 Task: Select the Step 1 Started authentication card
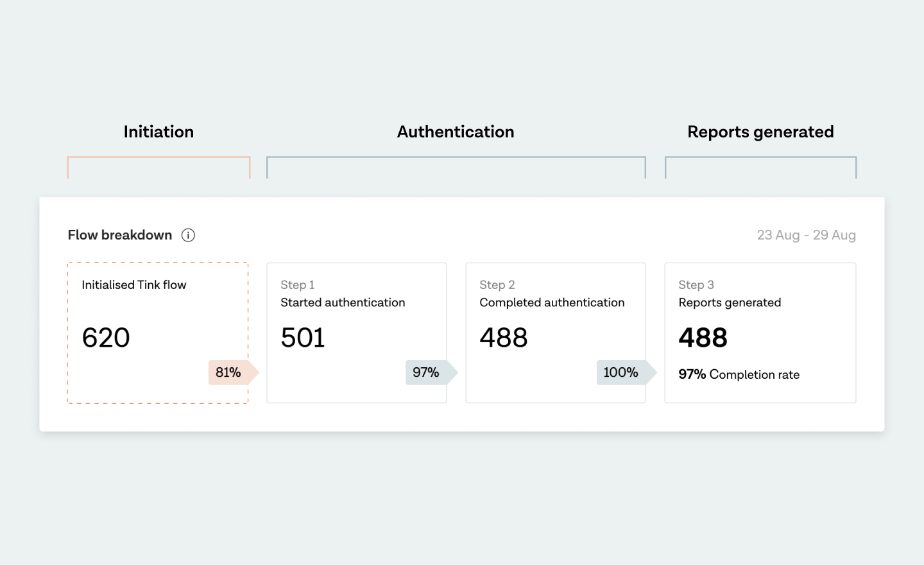point(357,333)
